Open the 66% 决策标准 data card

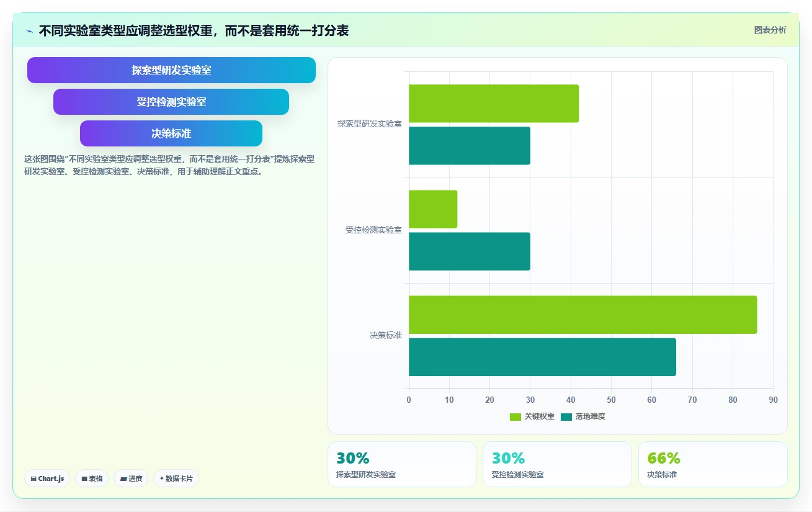pos(713,464)
